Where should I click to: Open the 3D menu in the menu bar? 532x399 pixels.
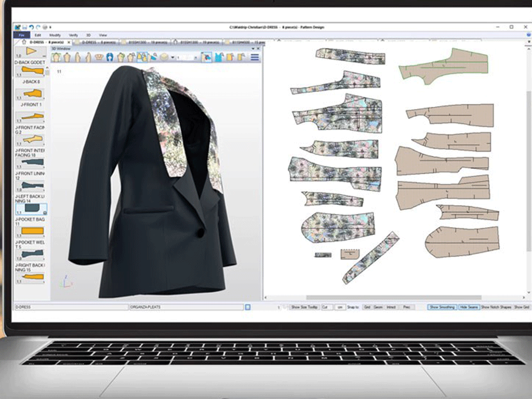pos(88,35)
